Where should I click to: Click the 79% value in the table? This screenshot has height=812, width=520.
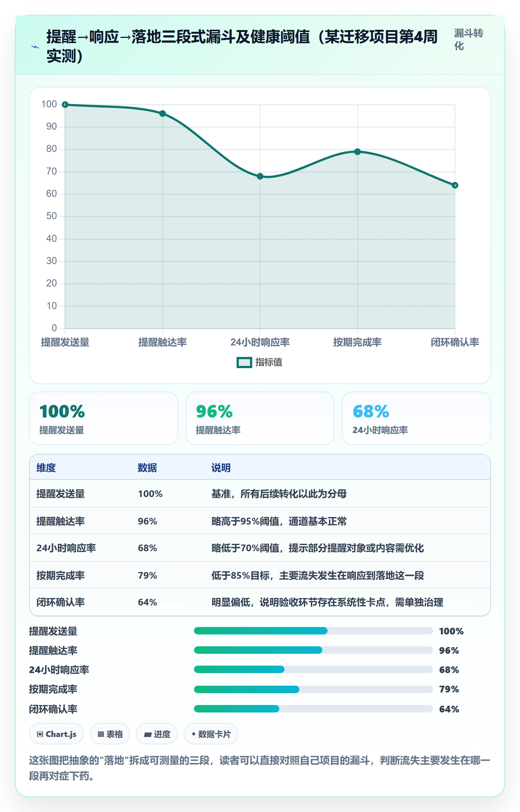click(x=147, y=575)
